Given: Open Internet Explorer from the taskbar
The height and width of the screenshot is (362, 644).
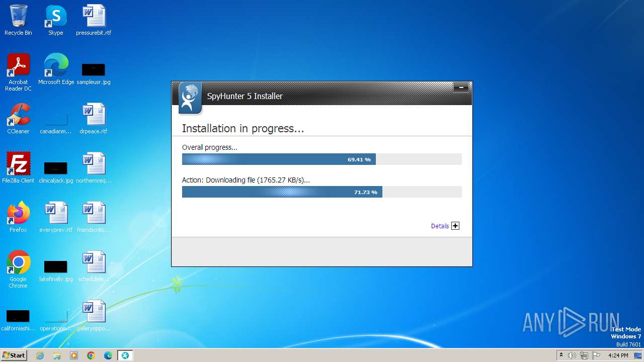Looking at the screenshot, I should 40,355.
